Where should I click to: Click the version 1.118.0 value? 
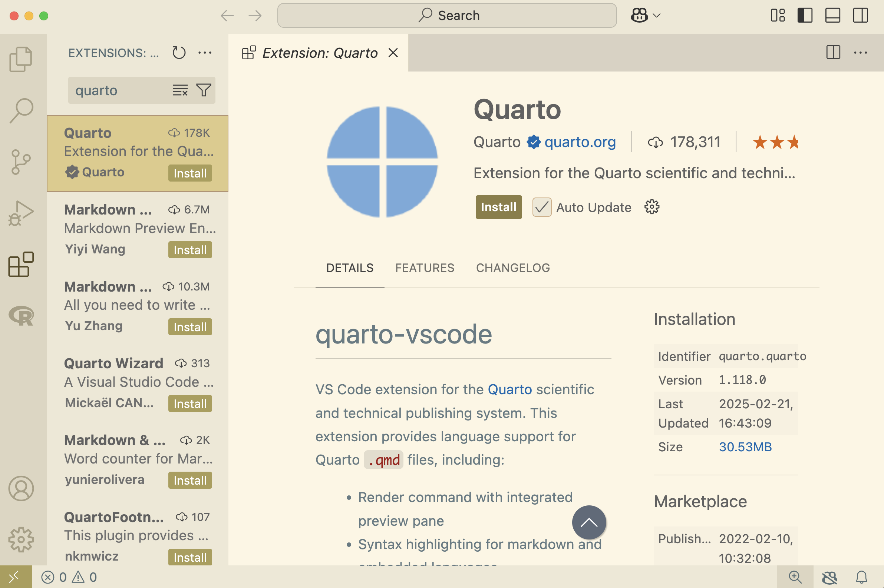click(742, 380)
